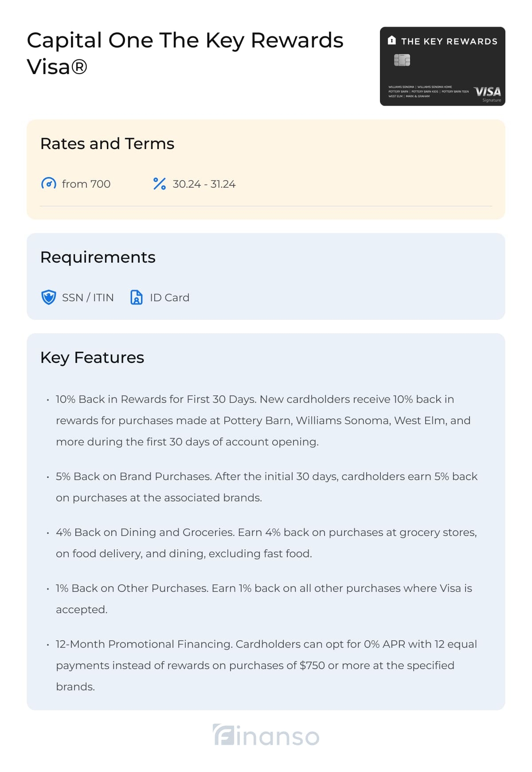
Task: Click the SSN / ITIN shield icon
Action: [48, 297]
